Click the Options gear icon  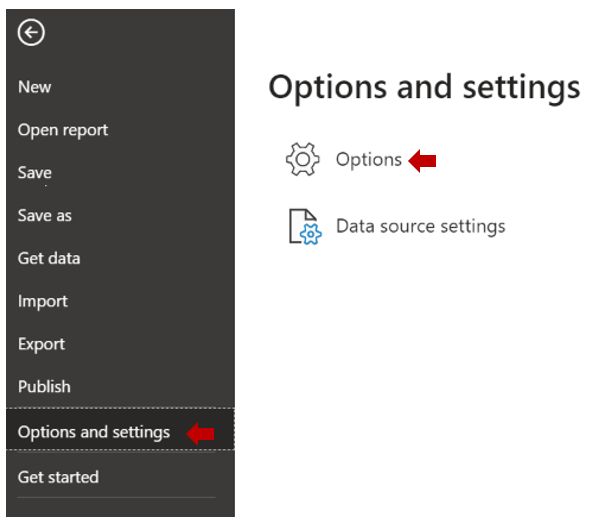303,159
